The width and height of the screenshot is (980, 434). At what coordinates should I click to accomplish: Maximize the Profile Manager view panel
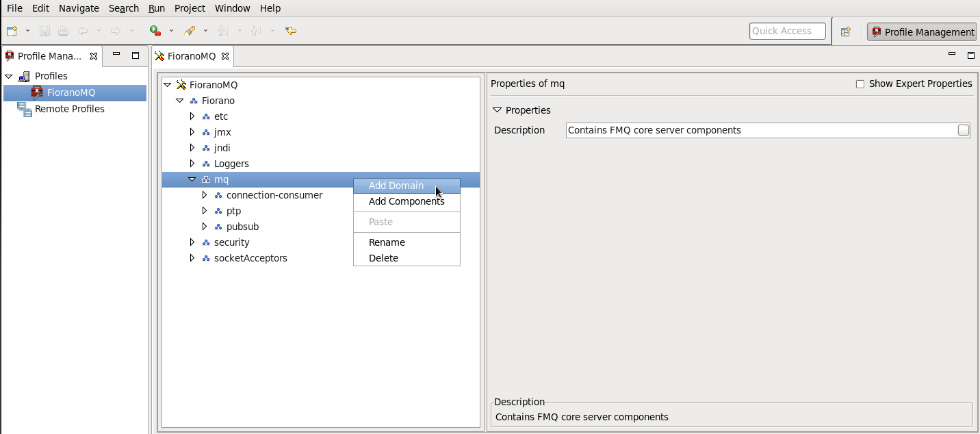(136, 55)
